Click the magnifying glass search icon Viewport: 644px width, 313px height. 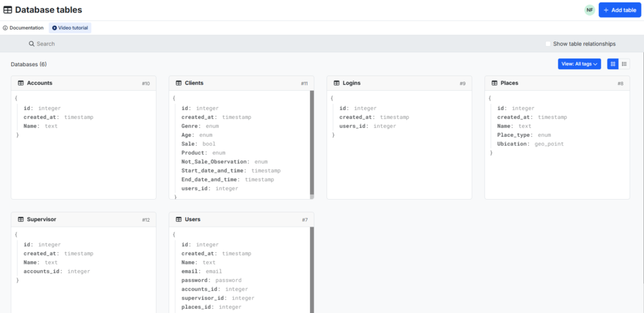click(31, 44)
